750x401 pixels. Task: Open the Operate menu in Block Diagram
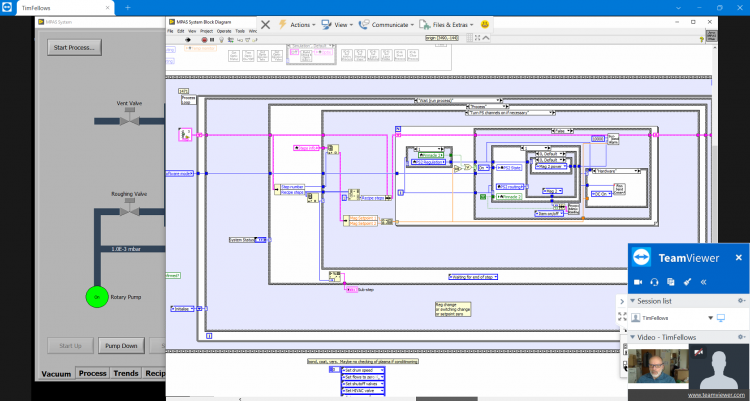[224, 31]
